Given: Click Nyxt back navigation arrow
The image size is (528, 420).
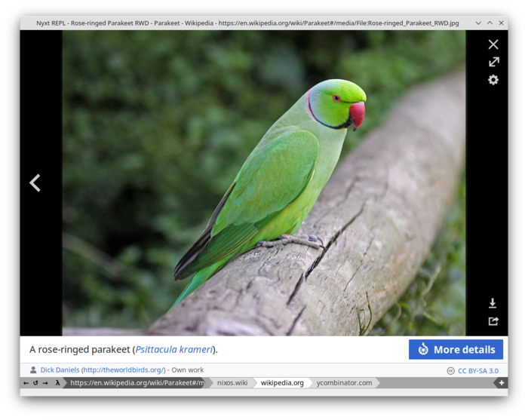Looking at the screenshot, I should (x=26, y=383).
